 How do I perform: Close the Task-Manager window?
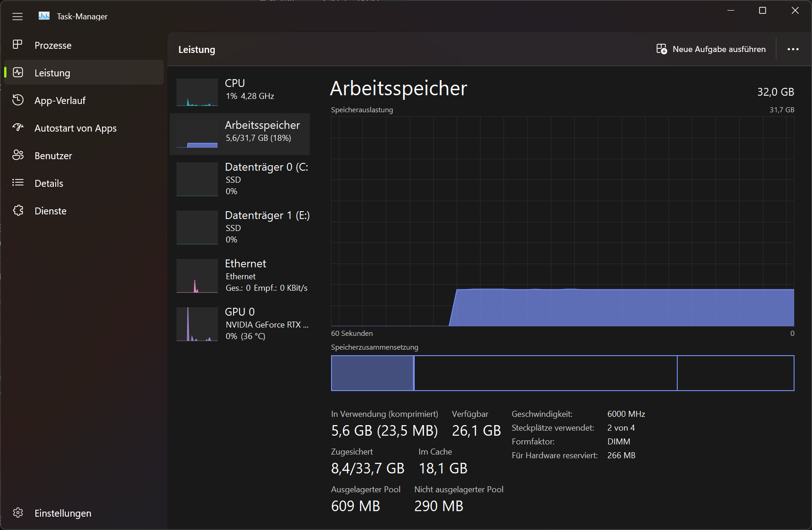(795, 11)
